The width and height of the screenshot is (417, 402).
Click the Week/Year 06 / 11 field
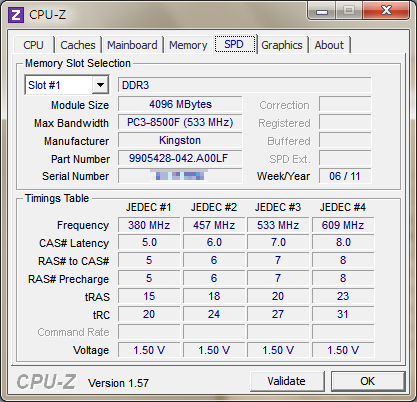(345, 176)
